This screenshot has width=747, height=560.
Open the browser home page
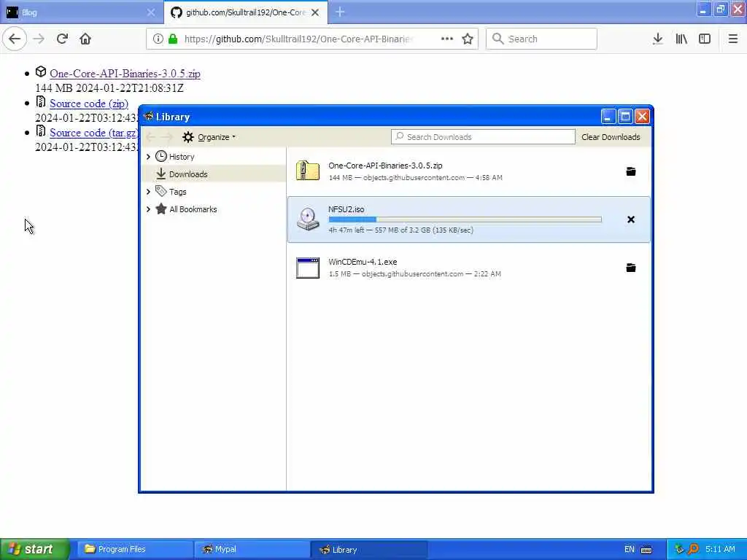click(x=85, y=39)
